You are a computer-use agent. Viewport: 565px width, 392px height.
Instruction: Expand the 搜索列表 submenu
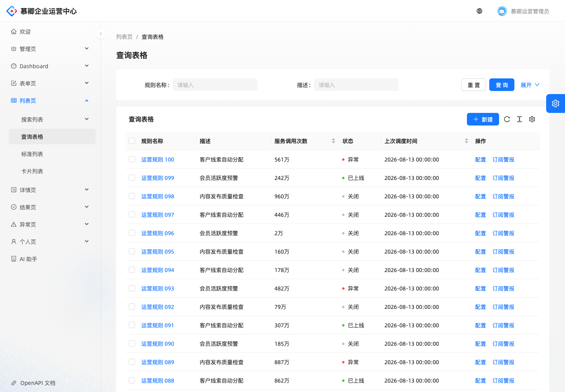[x=52, y=120]
